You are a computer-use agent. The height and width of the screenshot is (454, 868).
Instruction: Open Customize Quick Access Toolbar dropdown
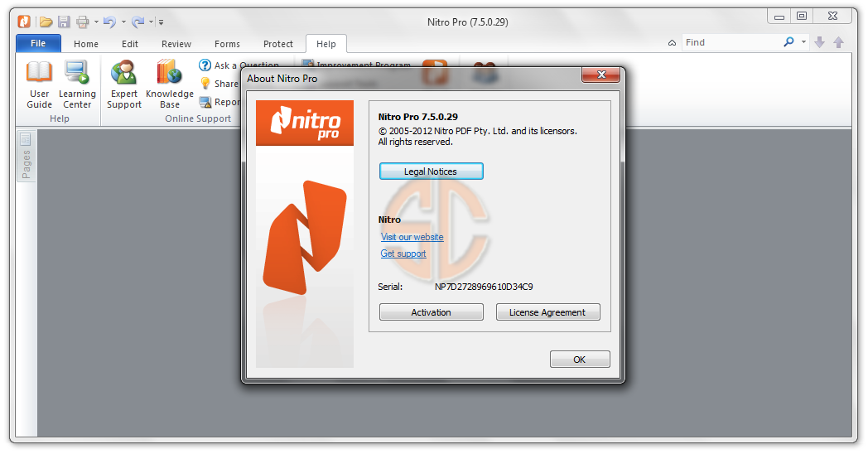(x=161, y=22)
